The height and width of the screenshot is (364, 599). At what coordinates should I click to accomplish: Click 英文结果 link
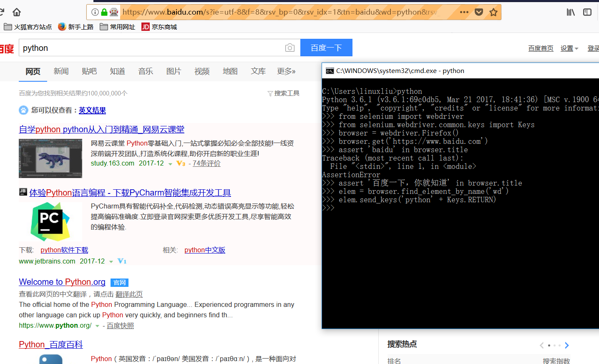[x=92, y=110]
